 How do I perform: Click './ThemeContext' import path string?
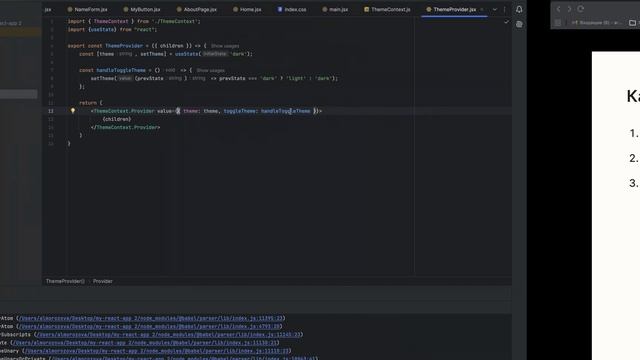point(176,21)
